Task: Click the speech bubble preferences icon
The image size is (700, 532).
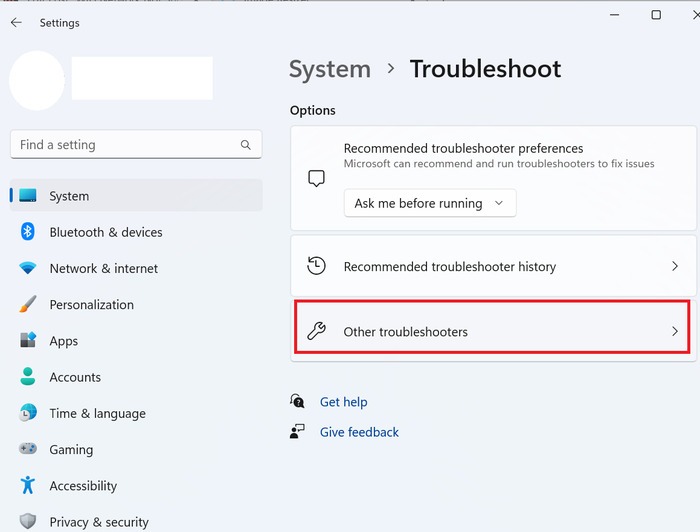Action: [x=316, y=179]
